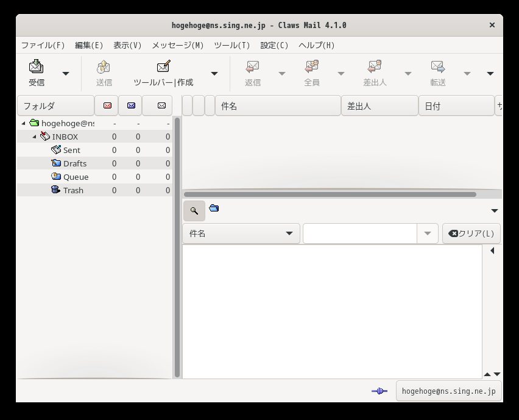Open the ツール(T) menu
519x420 pixels.
click(x=231, y=45)
